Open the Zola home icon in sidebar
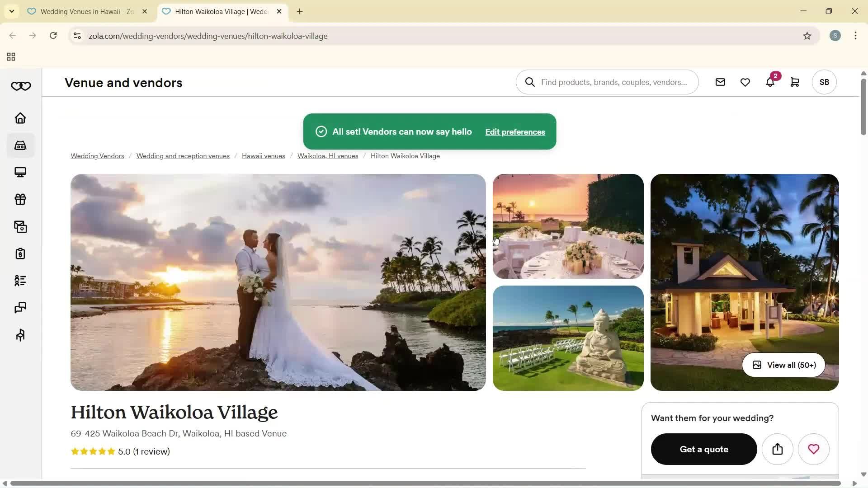 tap(20, 118)
